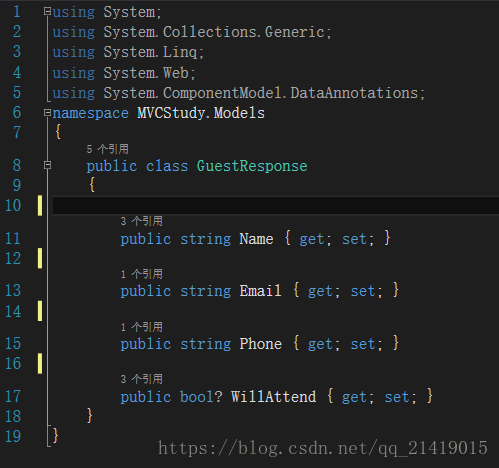Image resolution: width=499 pixels, height=468 pixels.
Task: Click line number 16 in the margin
Action: tap(13, 363)
